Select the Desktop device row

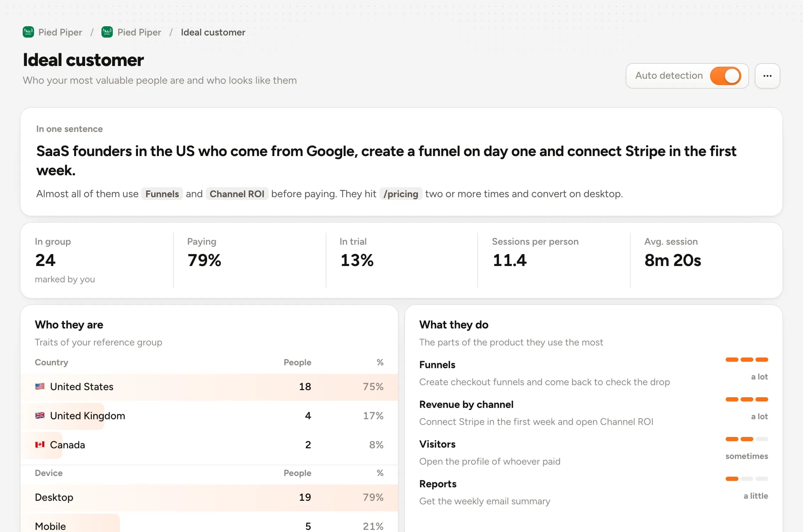[x=209, y=498]
